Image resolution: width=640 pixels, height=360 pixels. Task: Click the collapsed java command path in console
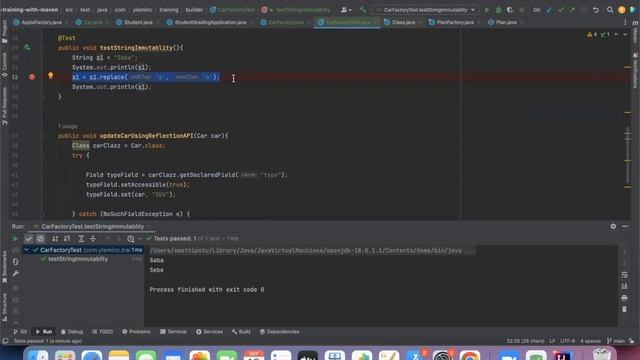pyautogui.click(x=312, y=251)
